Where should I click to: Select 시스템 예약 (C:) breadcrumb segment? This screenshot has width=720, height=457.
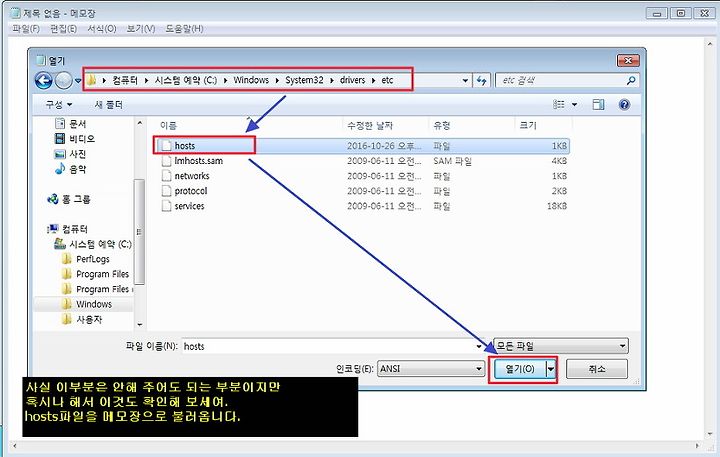click(186, 80)
